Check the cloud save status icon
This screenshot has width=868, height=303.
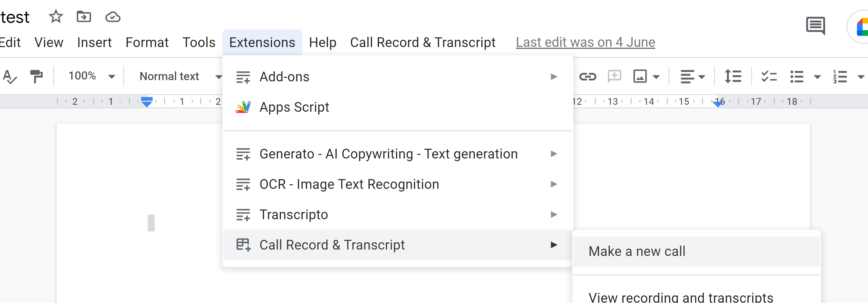tap(113, 17)
